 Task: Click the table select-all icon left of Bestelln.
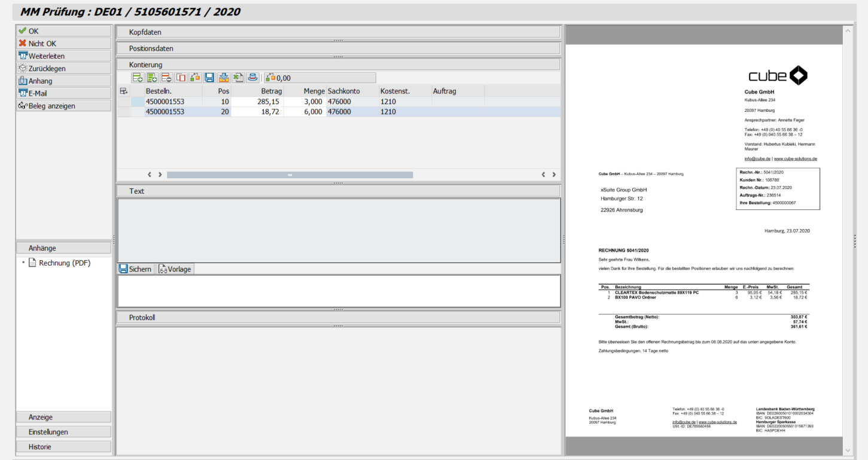pos(124,91)
